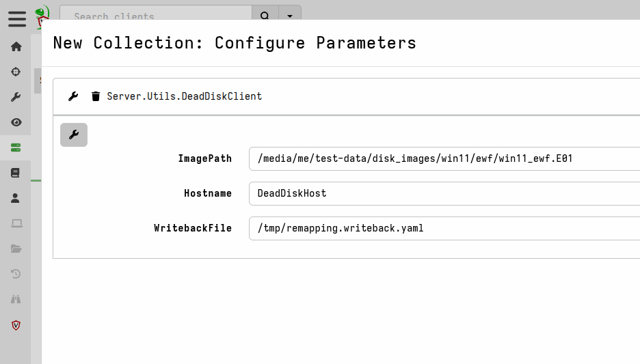640x364 pixels.
Task: Click wrench beside Server.Utils.DeadDiskClient title
Action: 73,96
